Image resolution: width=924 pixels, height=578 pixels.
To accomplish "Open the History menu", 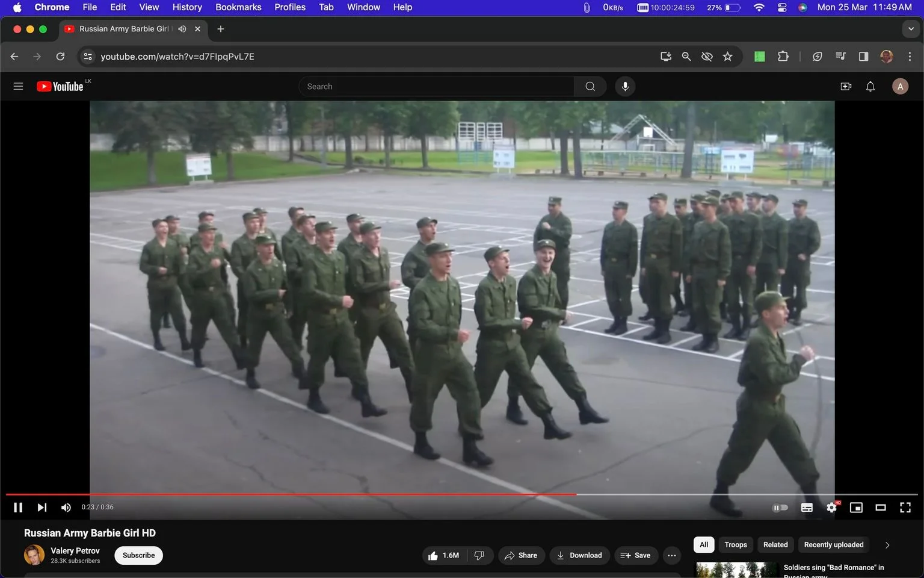I will tap(187, 7).
